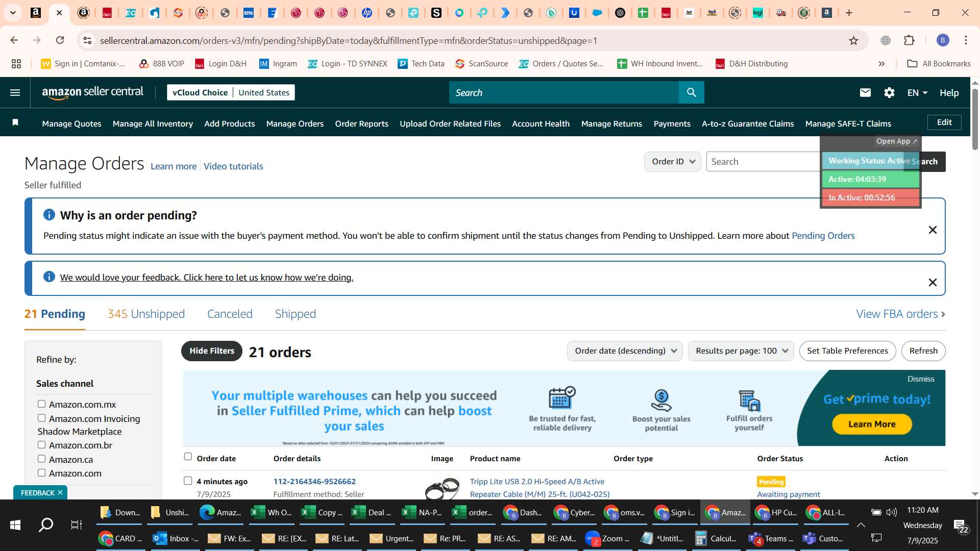Open Manage All Inventory menu item

click(153, 123)
